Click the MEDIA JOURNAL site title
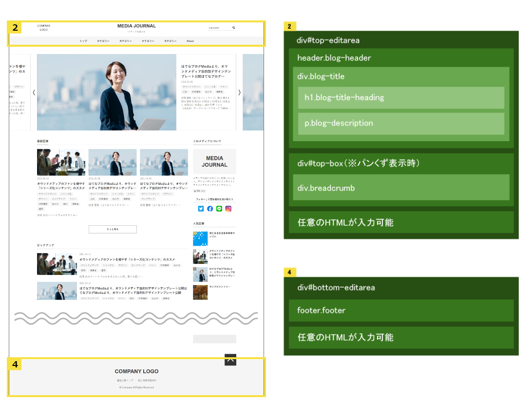 [136, 26]
